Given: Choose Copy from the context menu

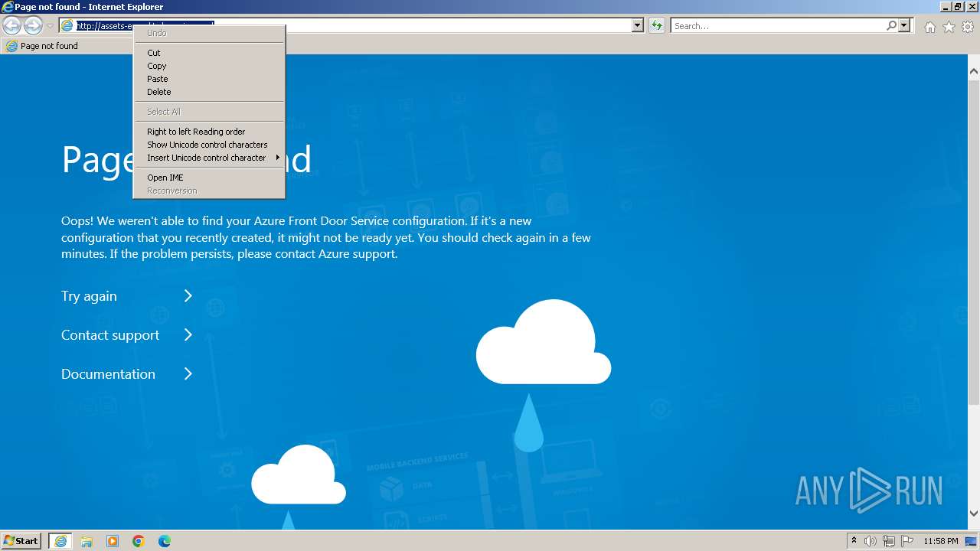Looking at the screenshot, I should point(209,66).
